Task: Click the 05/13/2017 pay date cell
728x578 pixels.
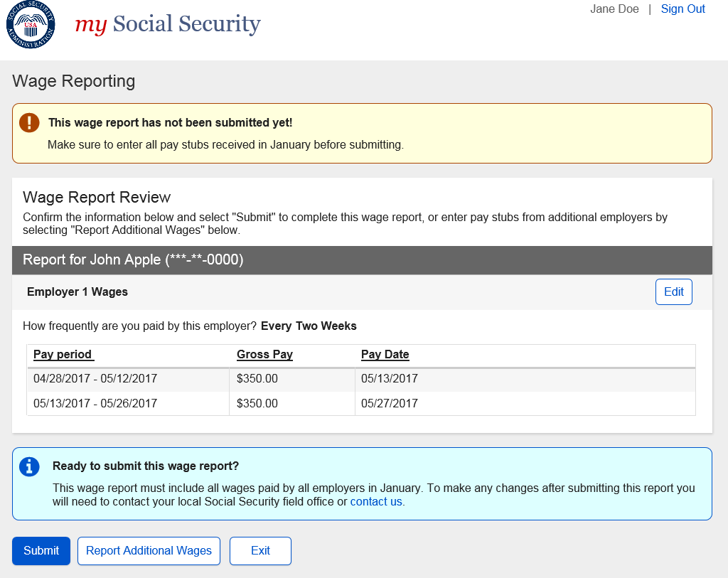Action: (390, 379)
